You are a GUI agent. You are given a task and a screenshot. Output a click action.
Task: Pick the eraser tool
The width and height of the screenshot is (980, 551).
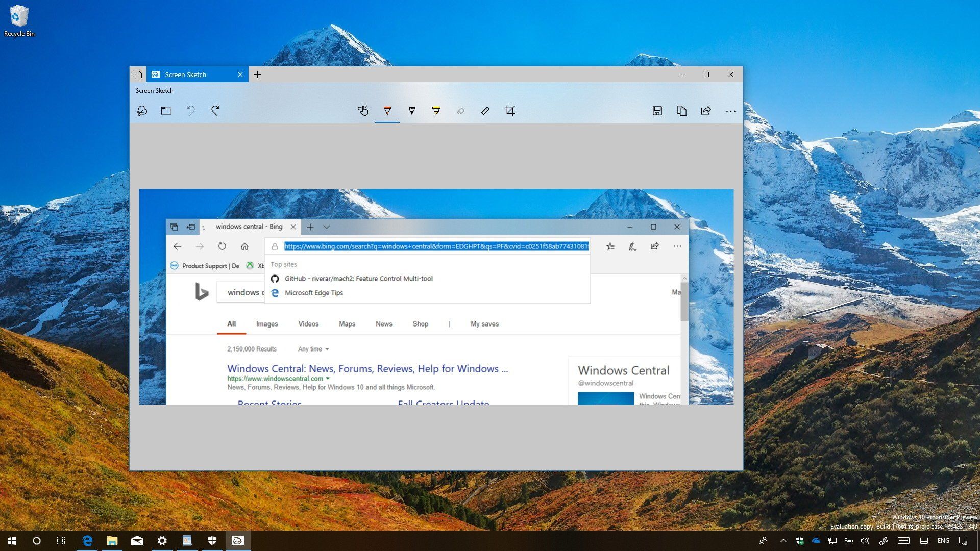click(461, 111)
